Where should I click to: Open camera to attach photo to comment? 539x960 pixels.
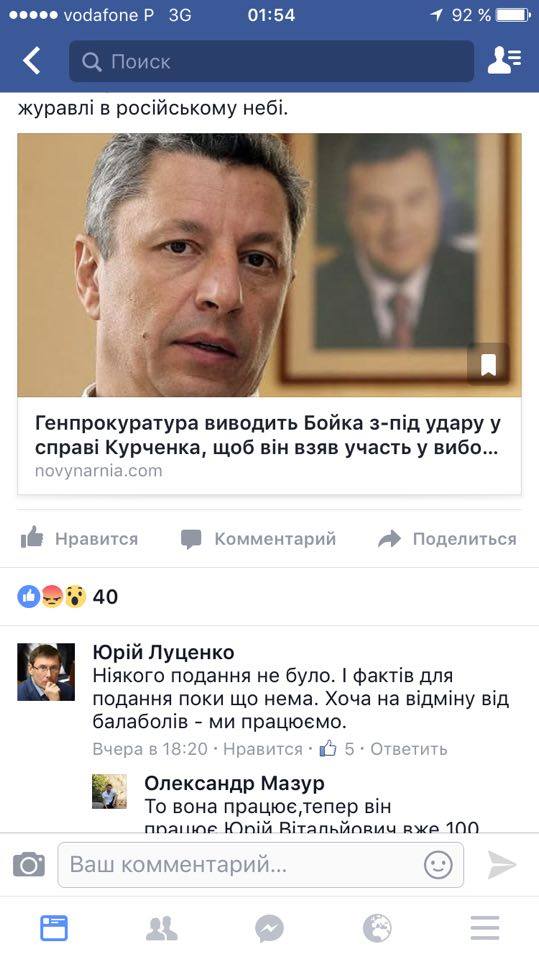point(29,864)
